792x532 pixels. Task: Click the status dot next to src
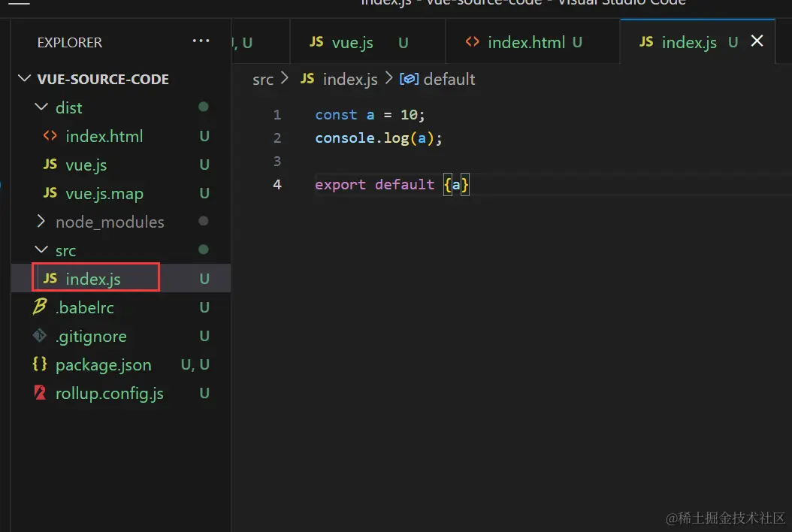(204, 249)
